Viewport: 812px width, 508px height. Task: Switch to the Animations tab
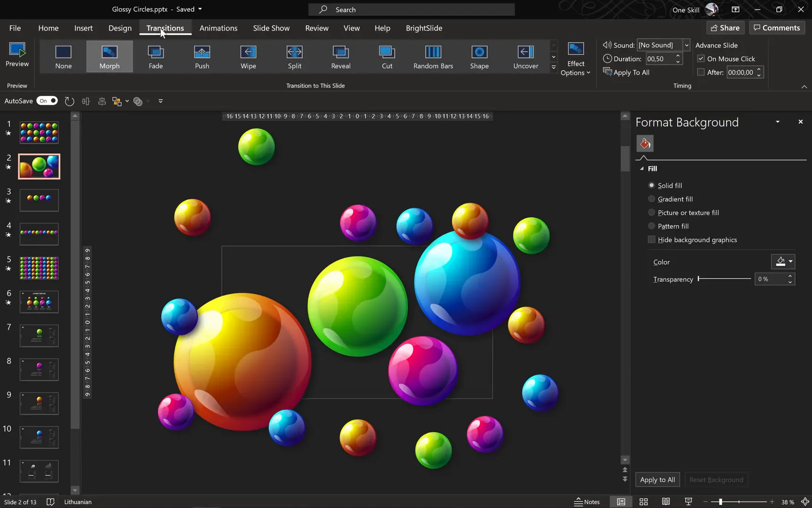point(218,28)
